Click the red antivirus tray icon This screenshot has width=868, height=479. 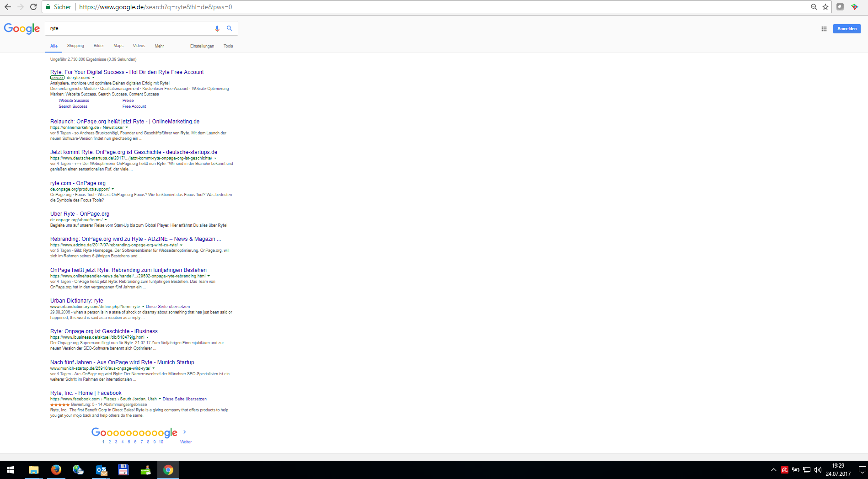pyautogui.click(x=785, y=470)
